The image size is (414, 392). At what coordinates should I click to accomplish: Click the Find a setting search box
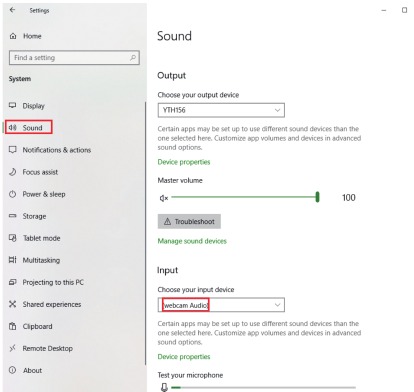click(74, 58)
